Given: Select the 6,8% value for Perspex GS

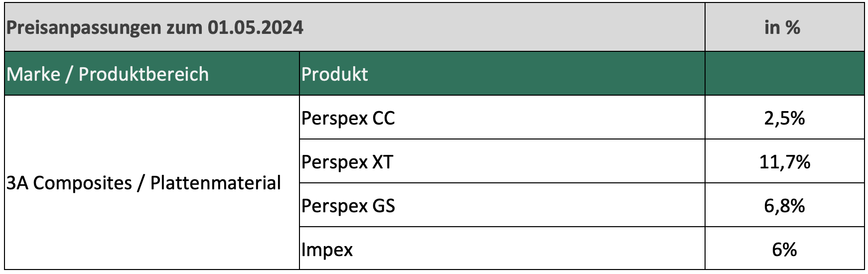Looking at the screenshot, I should (x=784, y=206).
